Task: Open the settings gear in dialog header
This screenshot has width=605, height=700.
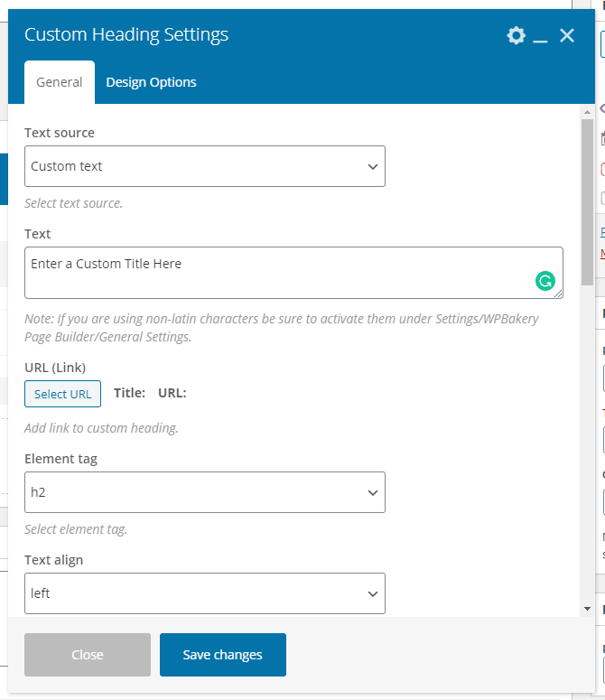Action: pyautogui.click(x=516, y=35)
